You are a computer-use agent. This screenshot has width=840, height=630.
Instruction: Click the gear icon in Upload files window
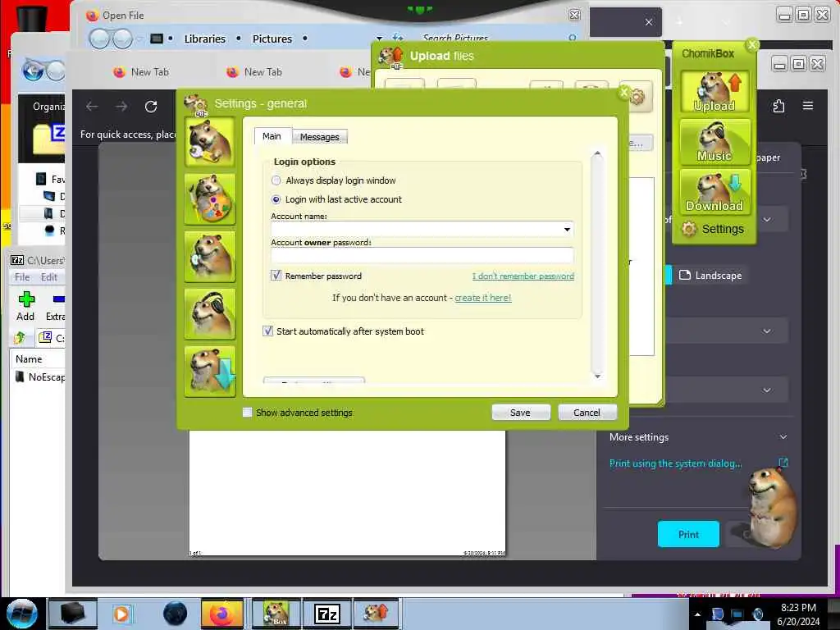[x=636, y=97]
